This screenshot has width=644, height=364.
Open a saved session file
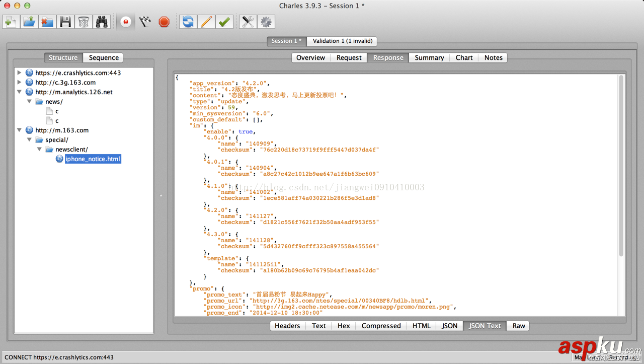[29, 22]
